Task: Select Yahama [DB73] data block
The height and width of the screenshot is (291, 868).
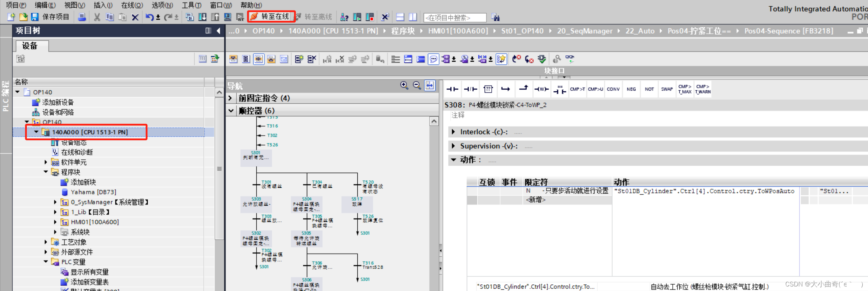Action: (93, 192)
